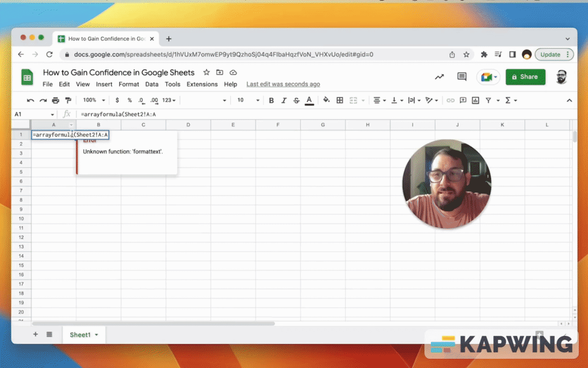Viewport: 588px width, 368px height.
Task: Format as percent icon
Action: point(130,100)
